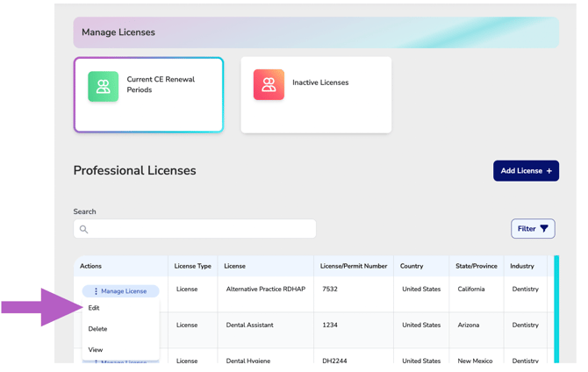Click the plus icon beside Add License
The image size is (588, 372).
[x=549, y=171]
